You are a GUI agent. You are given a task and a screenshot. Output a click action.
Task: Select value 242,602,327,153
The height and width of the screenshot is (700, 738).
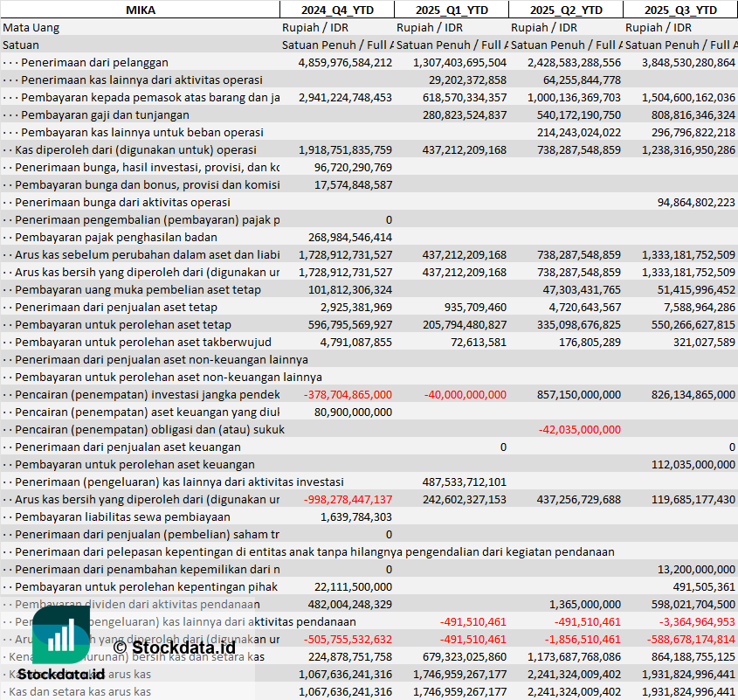(x=465, y=499)
